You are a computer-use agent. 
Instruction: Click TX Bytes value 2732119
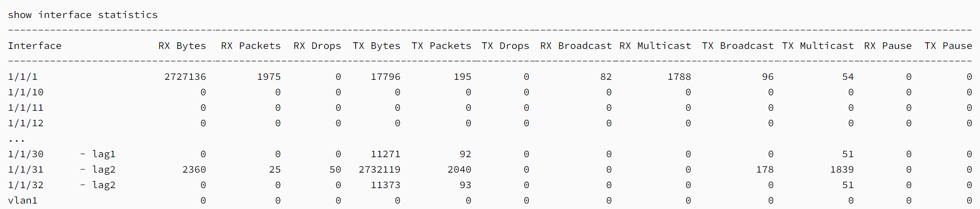pos(379,170)
